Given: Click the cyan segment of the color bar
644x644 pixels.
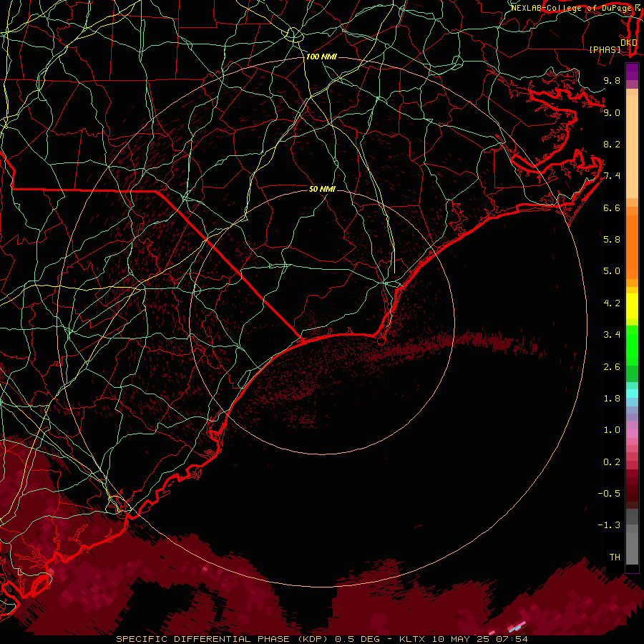Looking at the screenshot, I should coord(632,394).
